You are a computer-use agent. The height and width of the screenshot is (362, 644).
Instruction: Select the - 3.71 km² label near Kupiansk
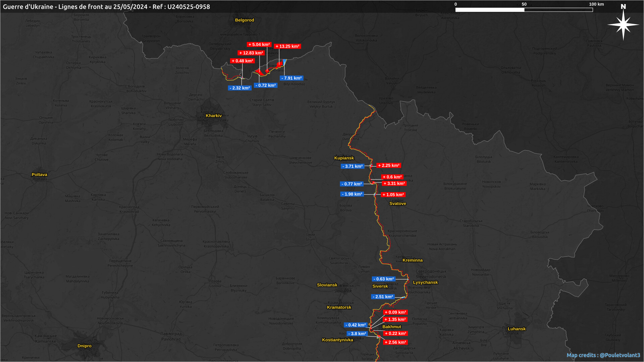(x=353, y=166)
